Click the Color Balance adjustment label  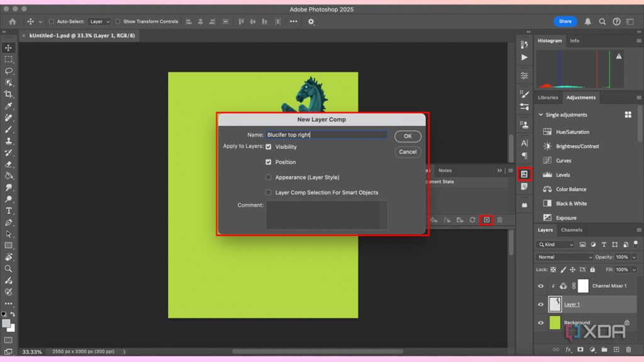(571, 189)
